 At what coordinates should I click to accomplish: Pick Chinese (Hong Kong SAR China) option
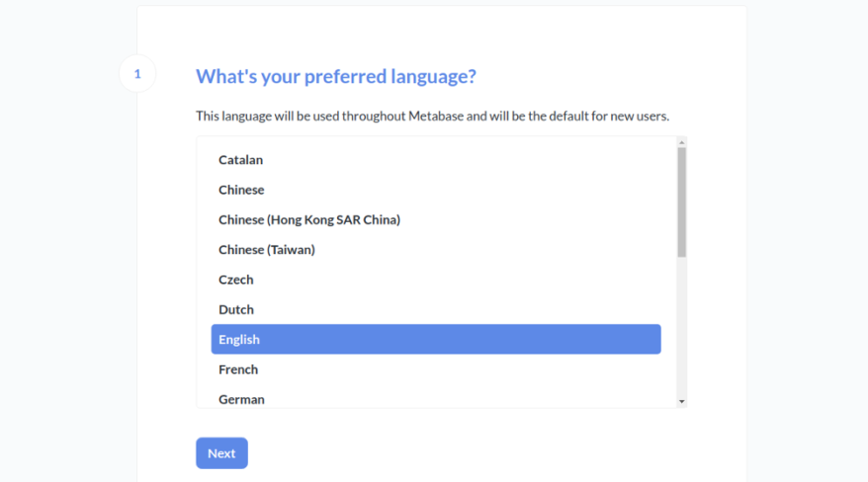click(308, 219)
